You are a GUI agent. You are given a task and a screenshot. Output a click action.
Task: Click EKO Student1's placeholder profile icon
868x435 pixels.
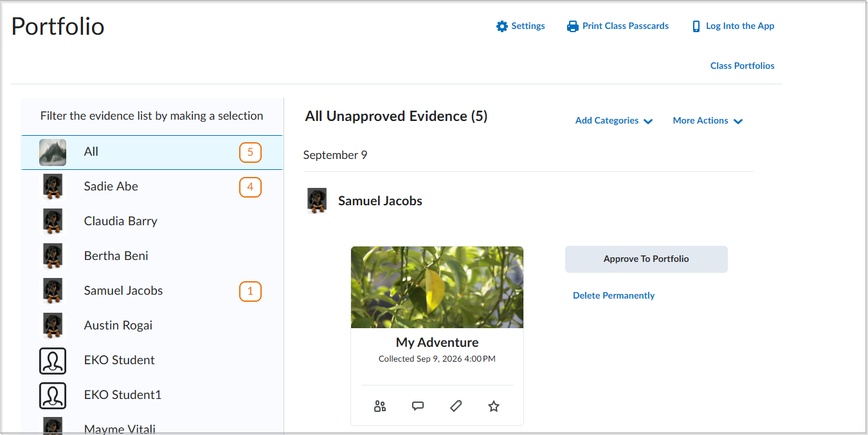point(53,395)
